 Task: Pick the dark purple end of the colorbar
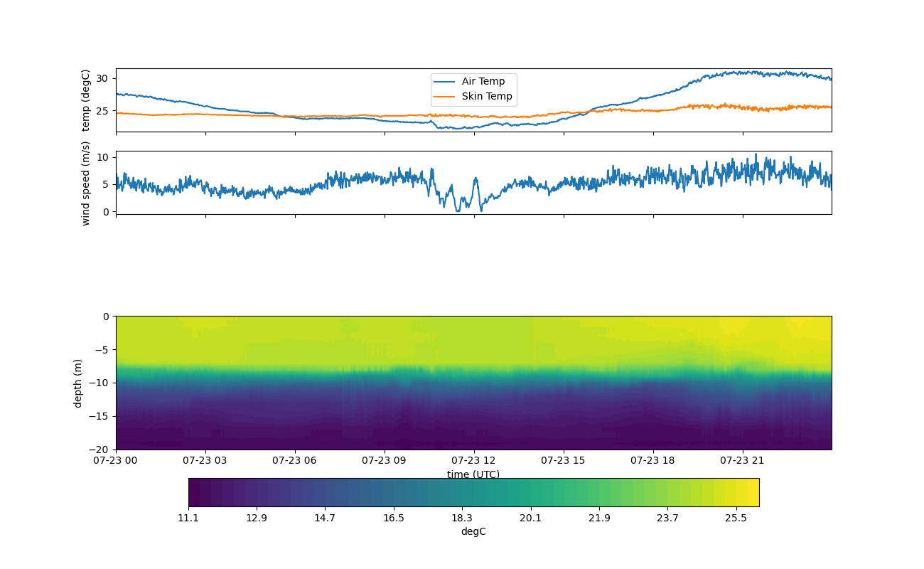tap(194, 492)
